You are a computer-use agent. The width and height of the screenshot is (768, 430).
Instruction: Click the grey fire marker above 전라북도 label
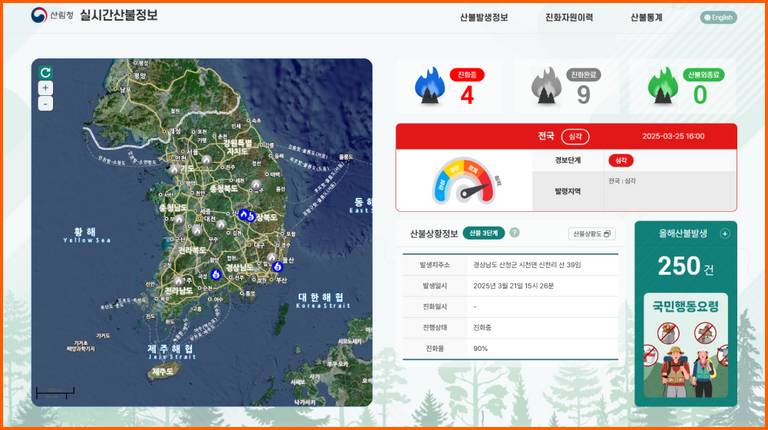(x=197, y=230)
